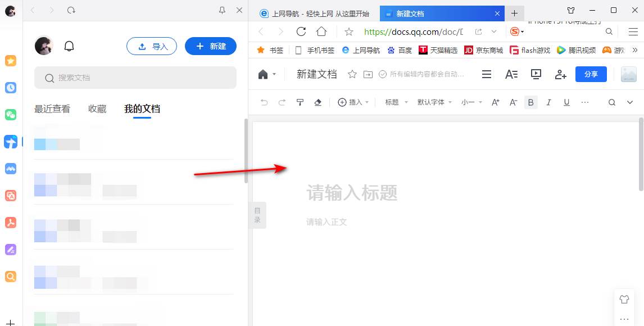
Task: Click the 请输入正文 body placeholder
Action: pyautogui.click(x=327, y=222)
